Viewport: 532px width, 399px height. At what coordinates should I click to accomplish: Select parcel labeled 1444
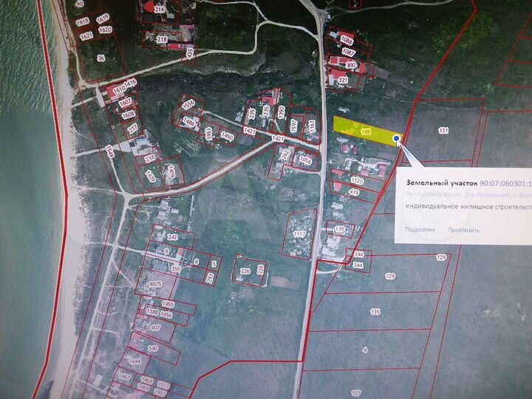pos(134,361)
